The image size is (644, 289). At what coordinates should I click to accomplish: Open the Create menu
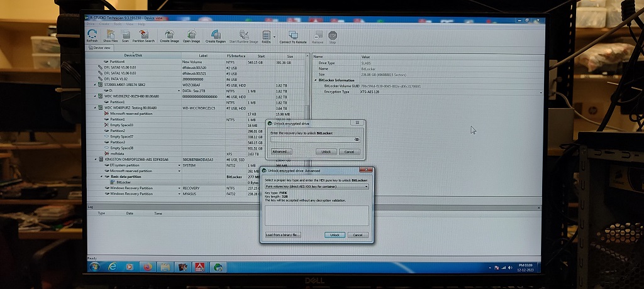pyautogui.click(x=104, y=25)
